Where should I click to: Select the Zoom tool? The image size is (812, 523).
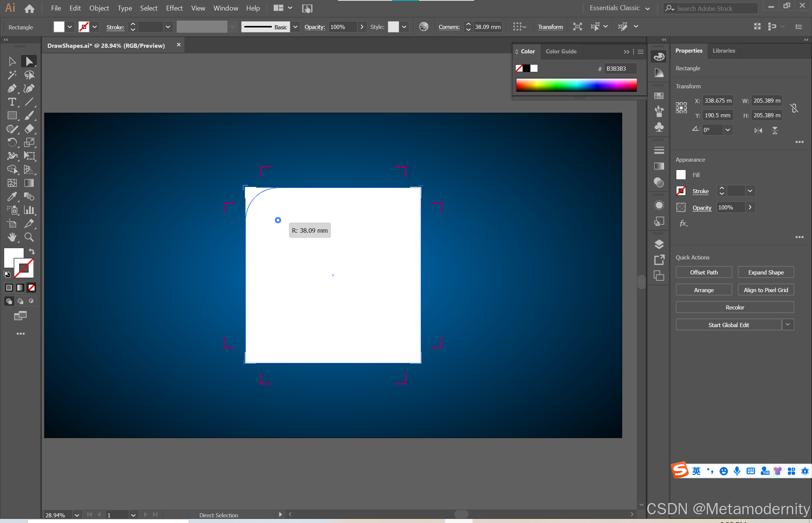click(29, 237)
